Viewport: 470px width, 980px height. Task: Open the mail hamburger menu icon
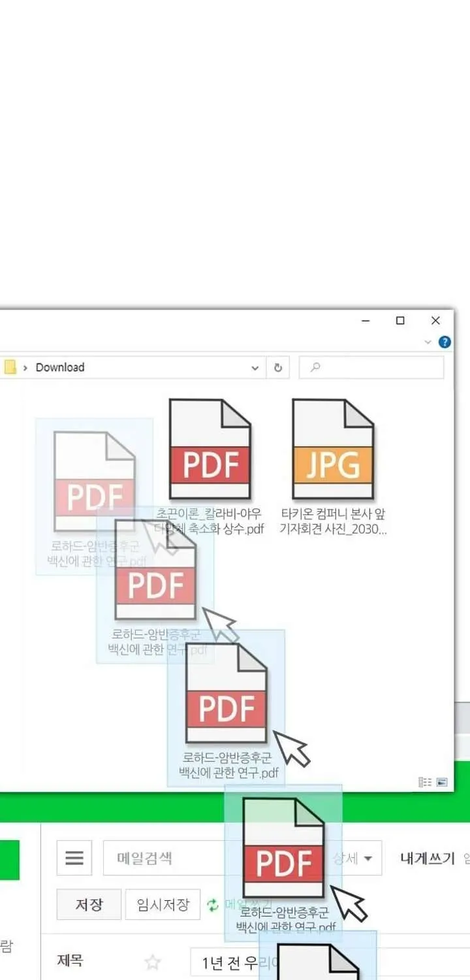tap(74, 858)
